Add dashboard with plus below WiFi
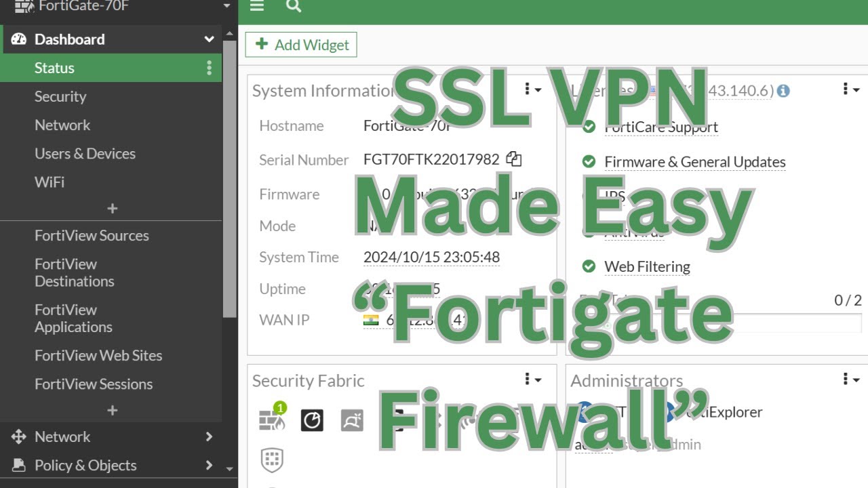 coord(113,209)
